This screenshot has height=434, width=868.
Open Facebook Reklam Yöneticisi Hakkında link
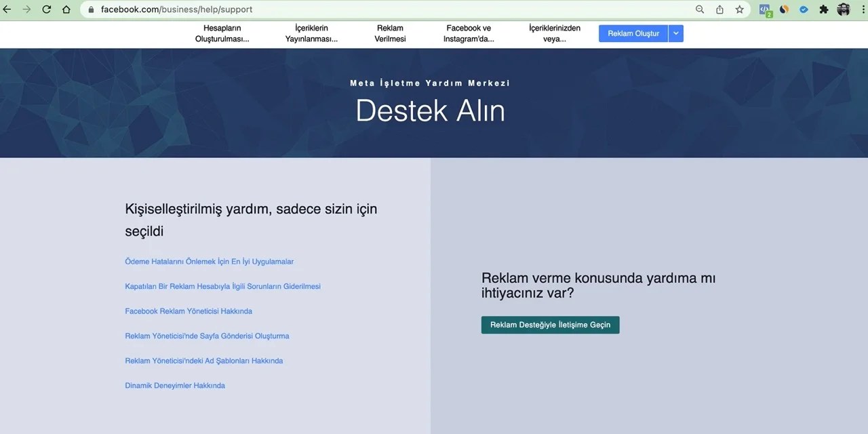click(189, 311)
